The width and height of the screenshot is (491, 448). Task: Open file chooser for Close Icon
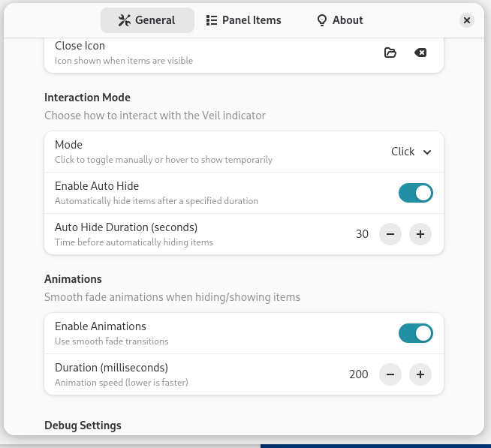[390, 53]
